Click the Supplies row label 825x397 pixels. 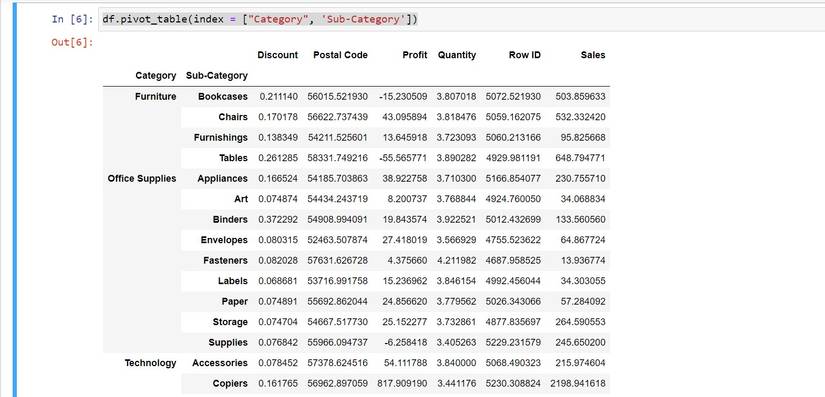pyautogui.click(x=228, y=343)
